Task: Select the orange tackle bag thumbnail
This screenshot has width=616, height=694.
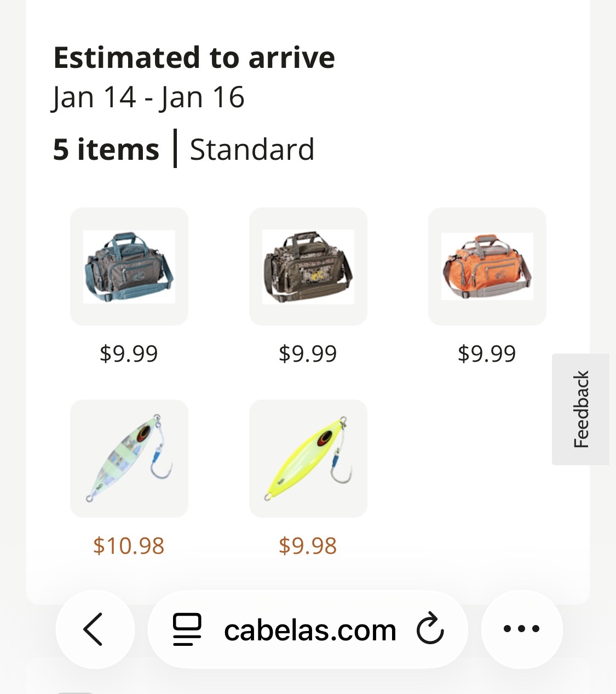Action: point(487,267)
